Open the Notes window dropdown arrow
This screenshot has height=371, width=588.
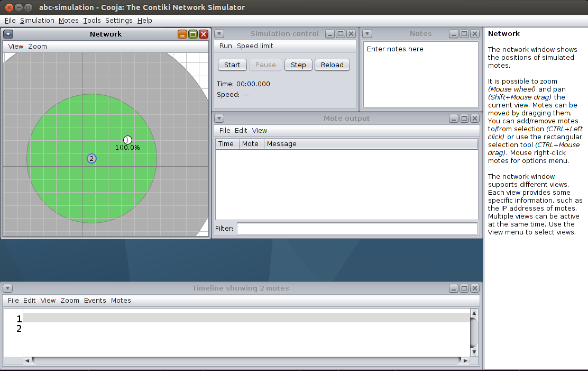click(x=368, y=34)
